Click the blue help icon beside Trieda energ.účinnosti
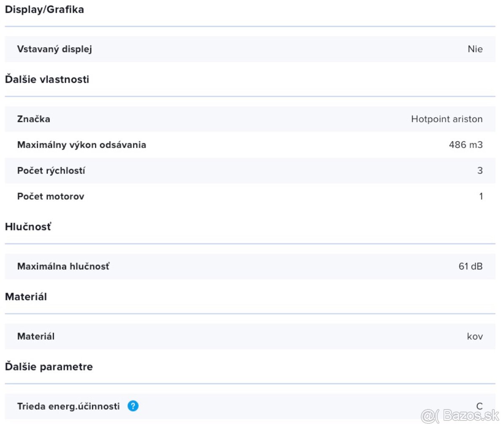 click(x=133, y=406)
